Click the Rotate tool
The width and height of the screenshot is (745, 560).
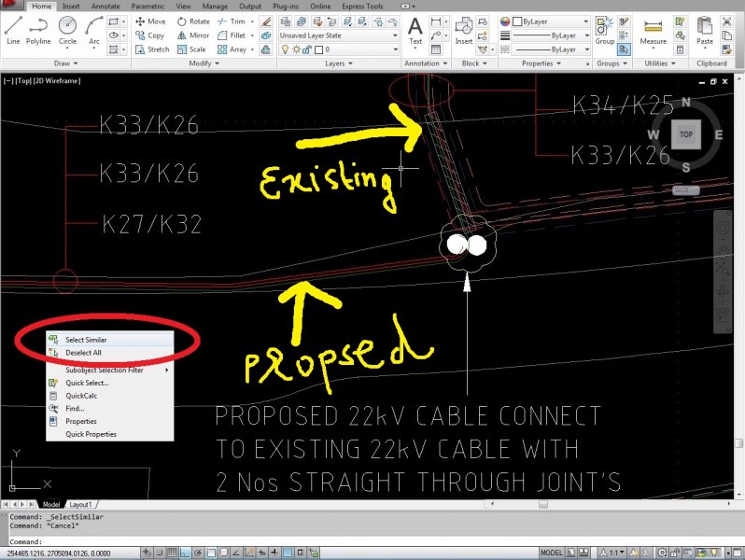[x=193, y=21]
